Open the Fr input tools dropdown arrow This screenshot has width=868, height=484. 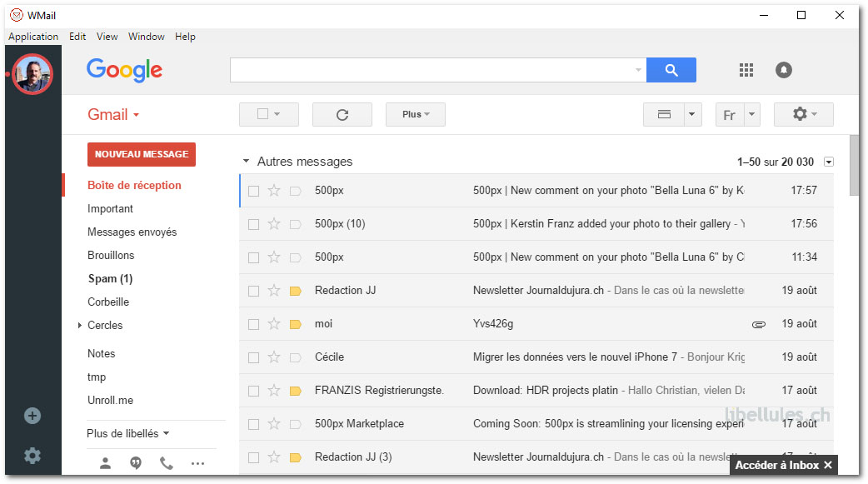pos(751,115)
